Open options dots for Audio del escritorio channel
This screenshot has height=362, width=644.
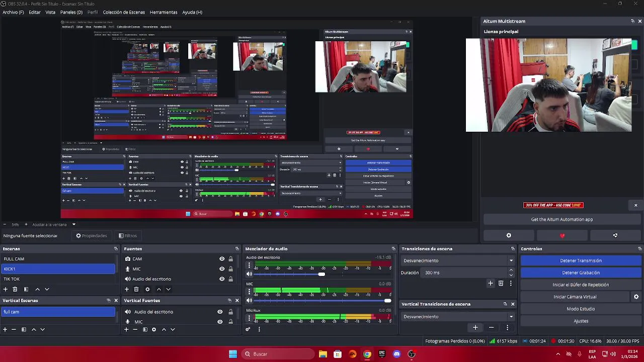[x=249, y=265]
